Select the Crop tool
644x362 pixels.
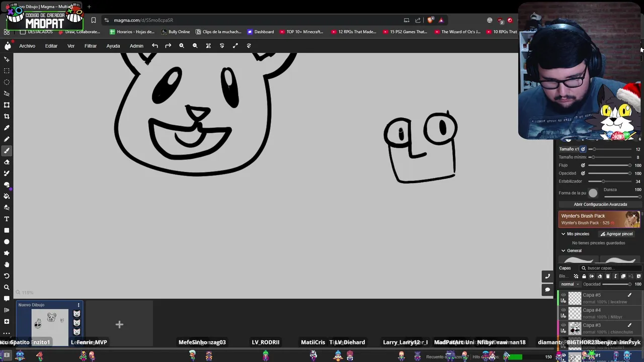click(7, 116)
